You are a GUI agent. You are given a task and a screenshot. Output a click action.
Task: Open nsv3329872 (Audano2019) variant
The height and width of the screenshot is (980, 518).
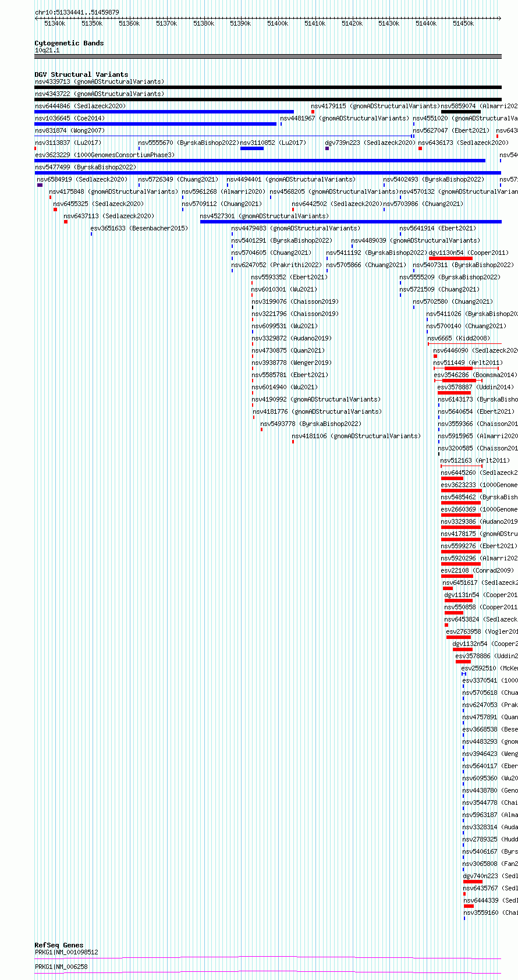(292, 338)
